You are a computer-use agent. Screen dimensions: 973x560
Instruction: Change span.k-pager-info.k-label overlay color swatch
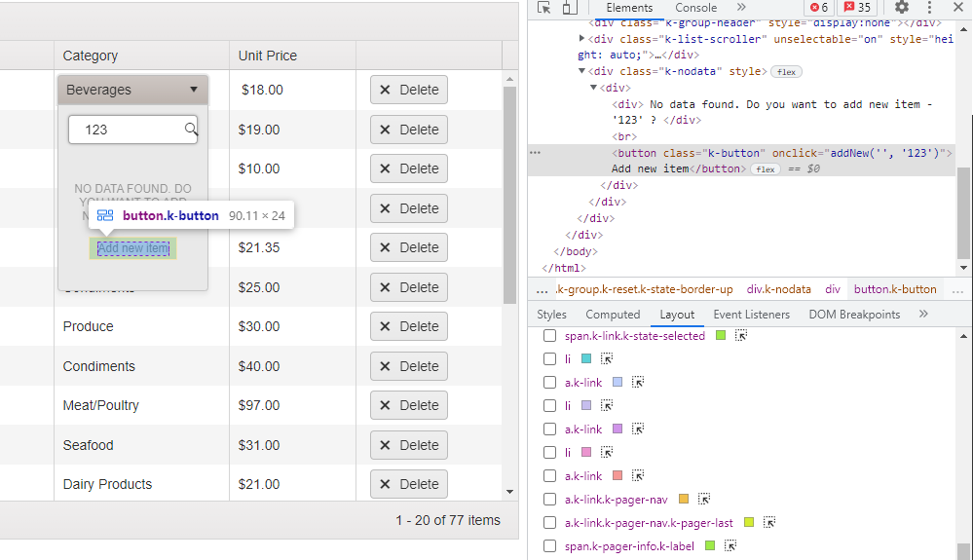pos(710,545)
